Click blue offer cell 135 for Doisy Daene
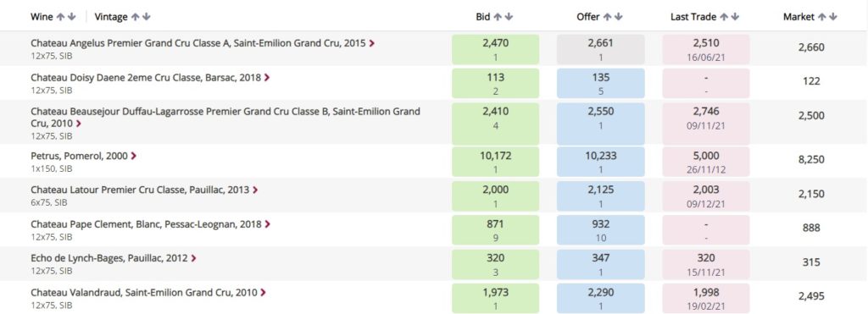The width and height of the screenshot is (868, 314). [601, 84]
